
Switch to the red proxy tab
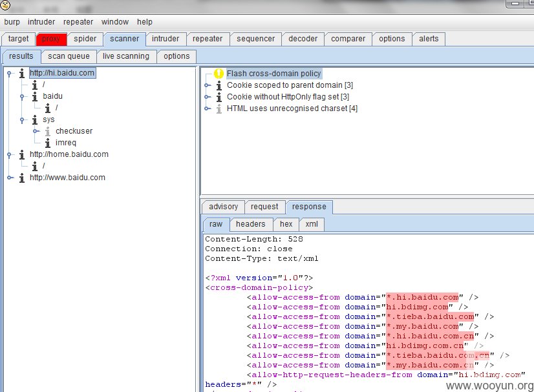(51, 39)
